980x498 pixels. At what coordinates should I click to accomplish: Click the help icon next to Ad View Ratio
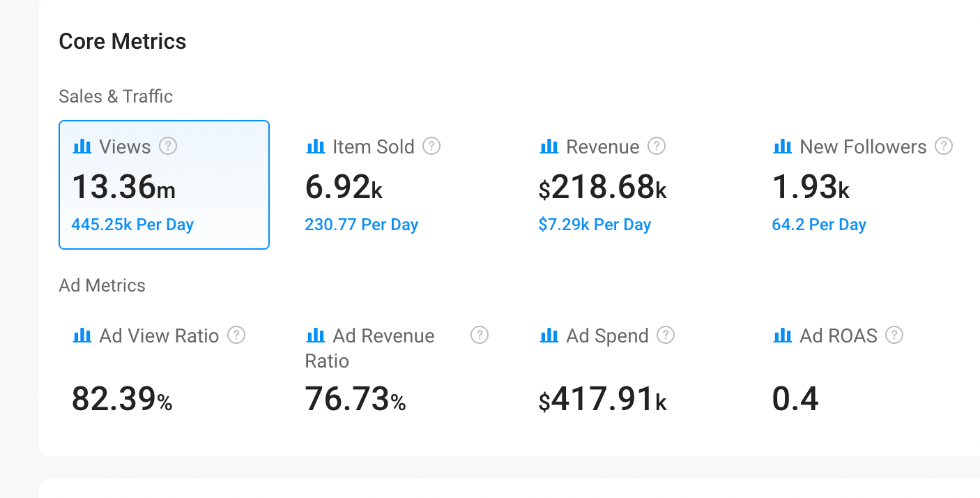[237, 335]
